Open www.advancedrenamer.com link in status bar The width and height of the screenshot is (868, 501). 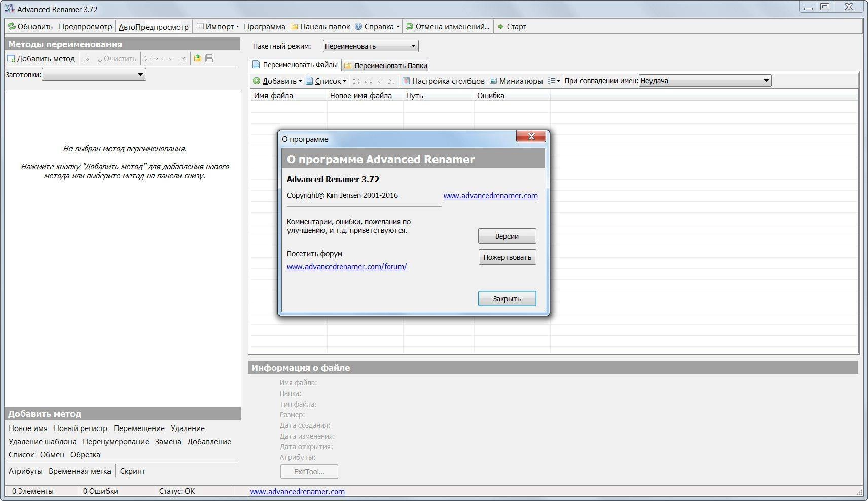click(297, 492)
